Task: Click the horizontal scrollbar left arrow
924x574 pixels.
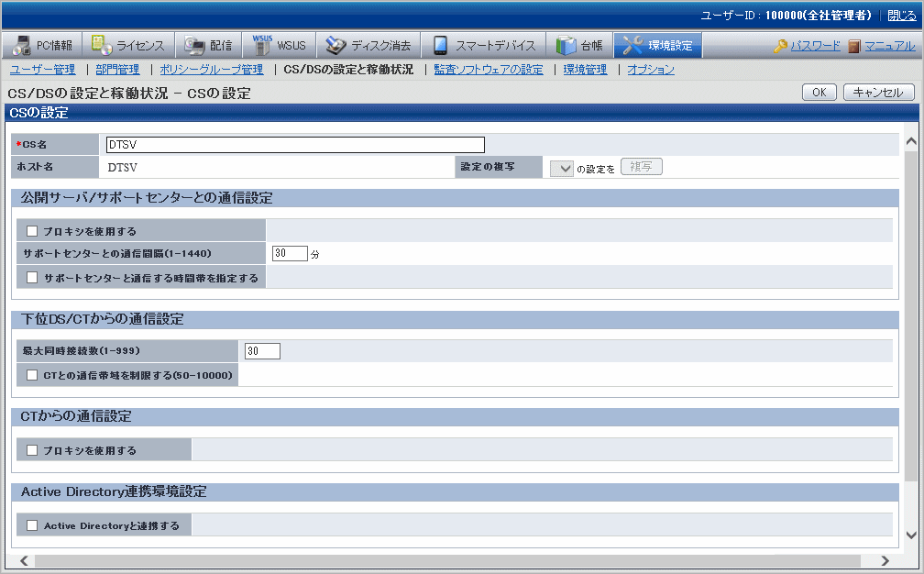Action: click(24, 560)
